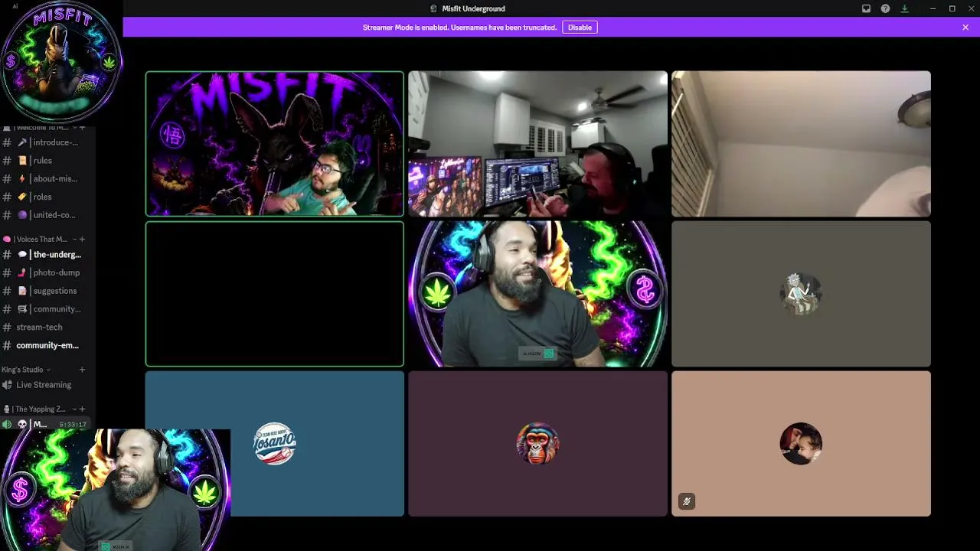Open the community... channel with cart emoji
The width and height of the screenshot is (980, 551).
tap(47, 309)
